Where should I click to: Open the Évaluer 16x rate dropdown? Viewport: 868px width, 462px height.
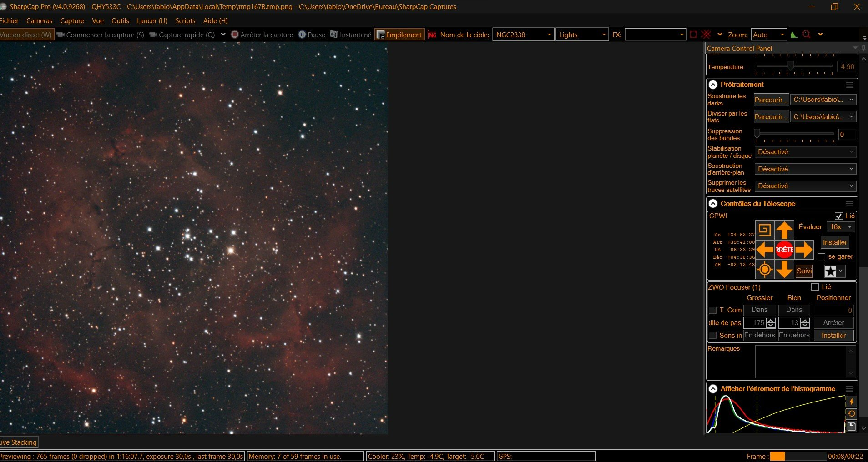pyautogui.click(x=841, y=227)
